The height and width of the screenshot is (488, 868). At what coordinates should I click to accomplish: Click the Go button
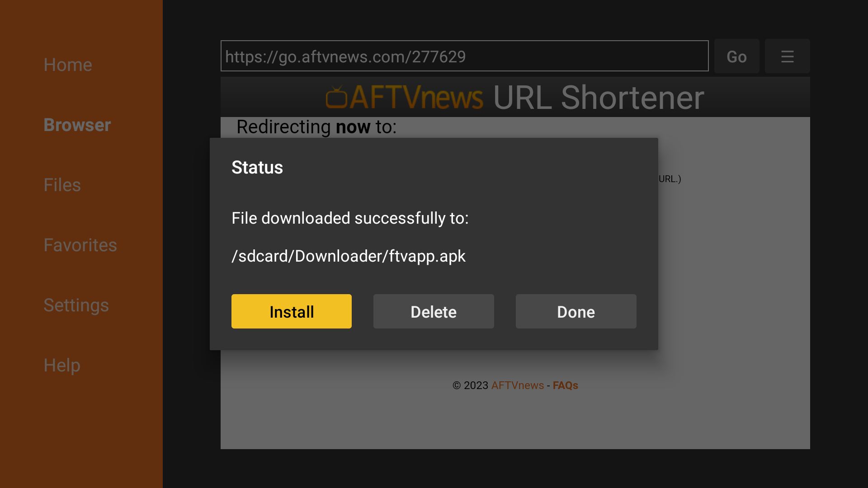[736, 56]
